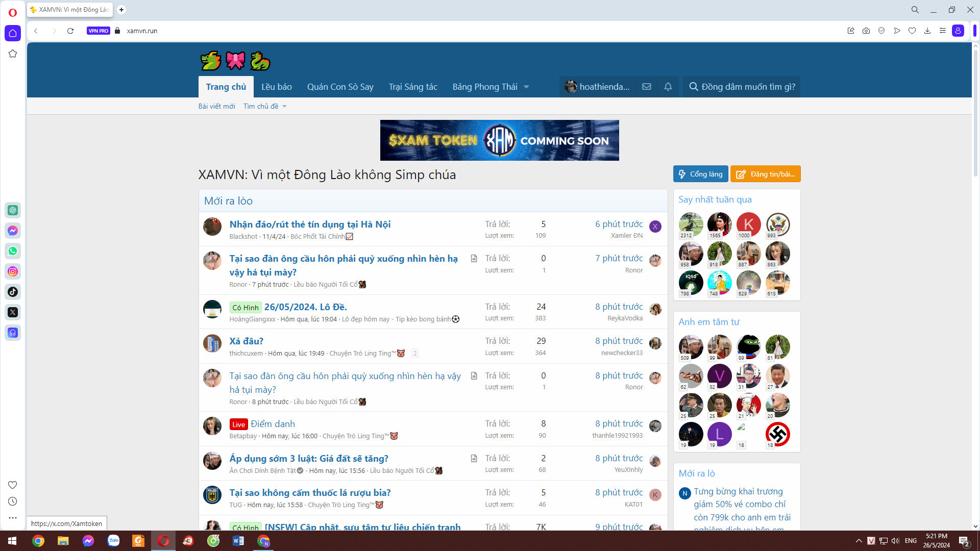Open the Trại Sáng tác tab
This screenshot has width=980, height=551.
pos(412,87)
